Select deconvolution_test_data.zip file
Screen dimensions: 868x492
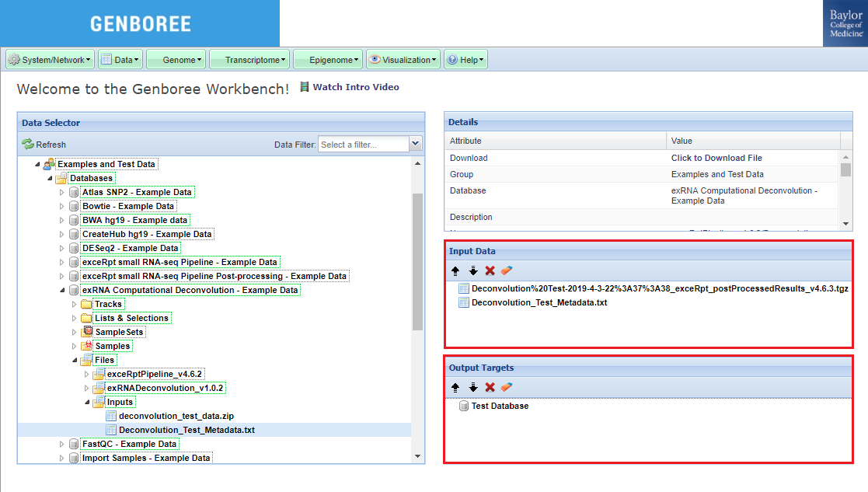(176, 416)
